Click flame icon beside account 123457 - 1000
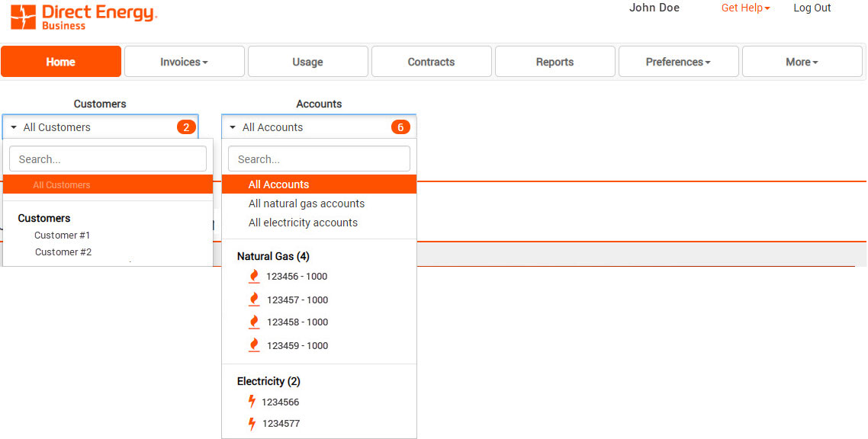The image size is (868, 439). pos(254,300)
